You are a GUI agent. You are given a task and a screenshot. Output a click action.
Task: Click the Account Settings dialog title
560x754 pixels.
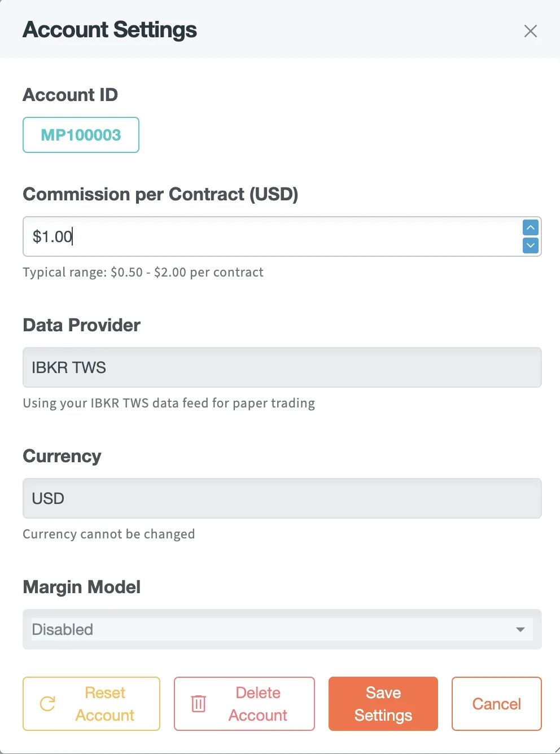click(x=109, y=29)
